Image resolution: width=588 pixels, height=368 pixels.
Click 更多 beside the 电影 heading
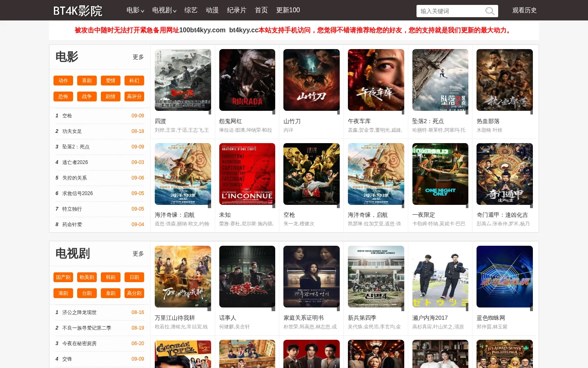click(x=138, y=57)
